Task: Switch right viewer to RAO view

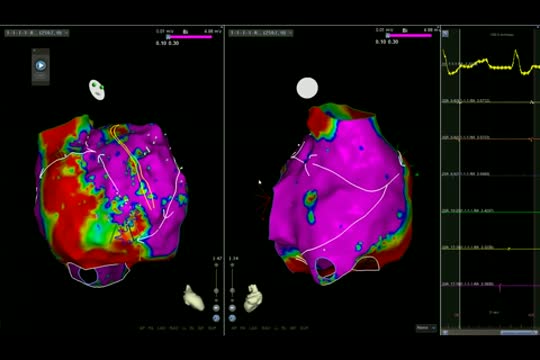Action: tap(266, 328)
